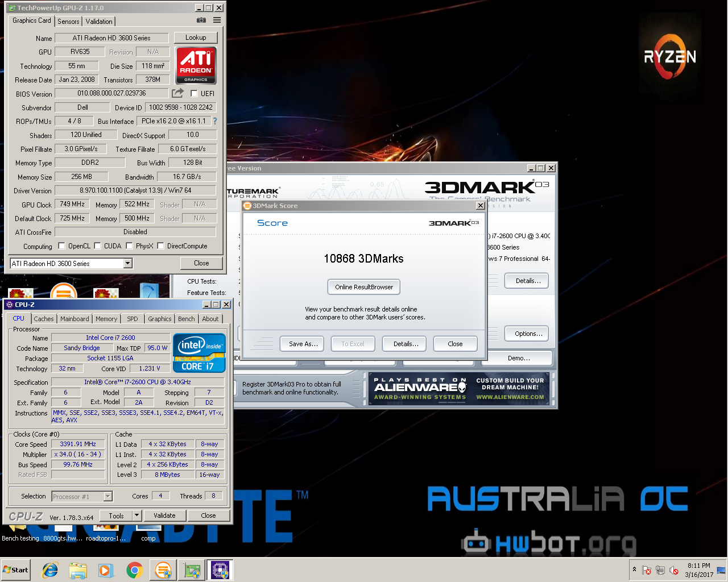728x582 pixels.
Task: Click the Intel Core i7 logo
Action: tap(199, 353)
